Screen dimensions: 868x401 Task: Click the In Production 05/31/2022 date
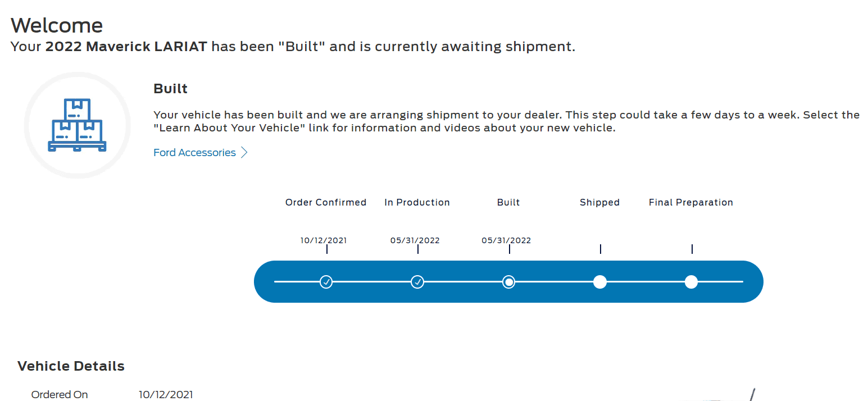coord(415,240)
